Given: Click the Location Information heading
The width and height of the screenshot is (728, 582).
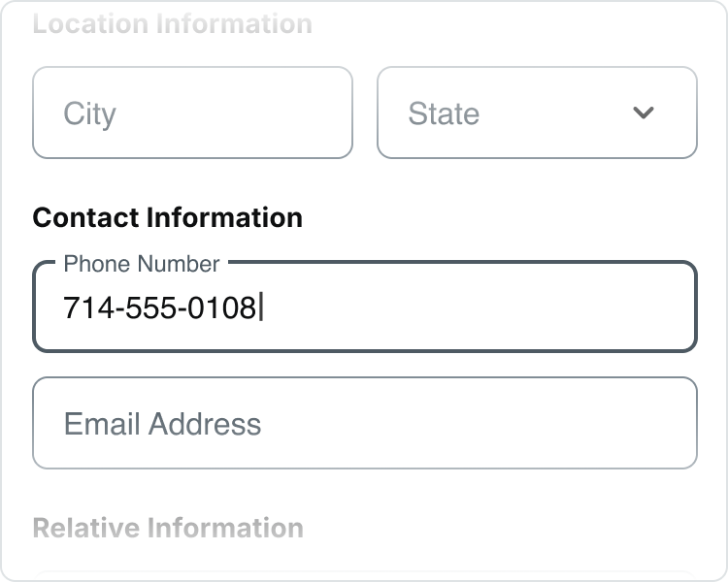Looking at the screenshot, I should click(172, 23).
